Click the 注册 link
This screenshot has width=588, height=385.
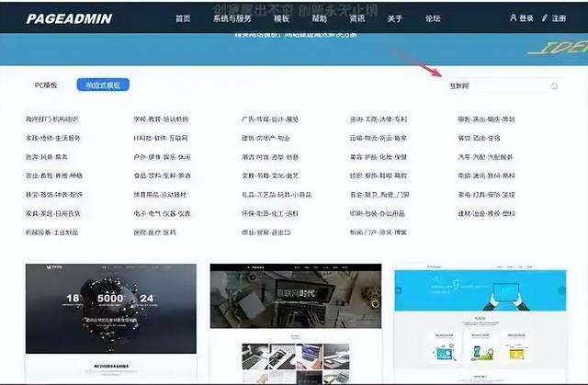[559, 18]
